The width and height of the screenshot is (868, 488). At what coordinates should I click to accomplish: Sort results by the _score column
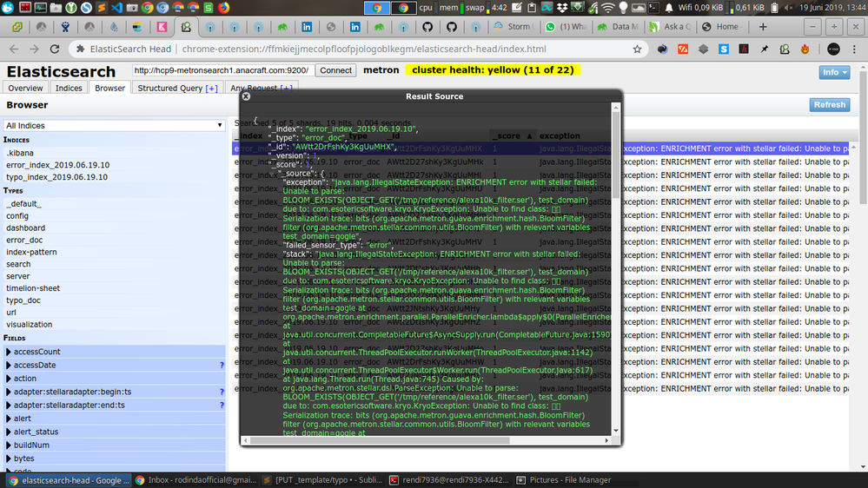[512, 135]
